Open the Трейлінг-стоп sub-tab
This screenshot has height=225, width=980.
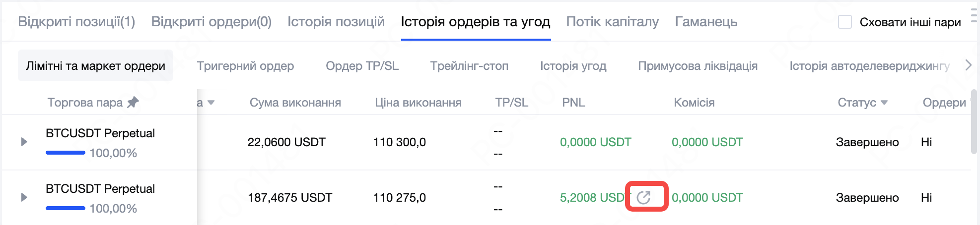point(469,66)
